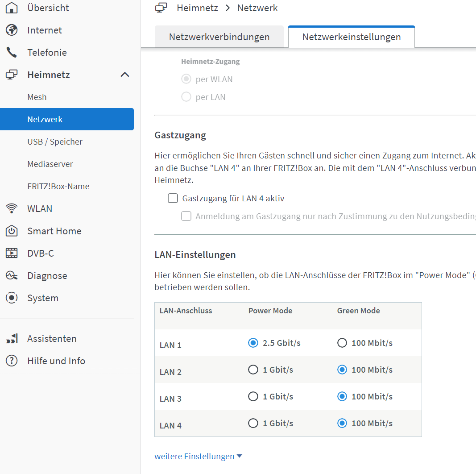Click the breadcrumb Heimnetz monitor icon

pyautogui.click(x=161, y=8)
